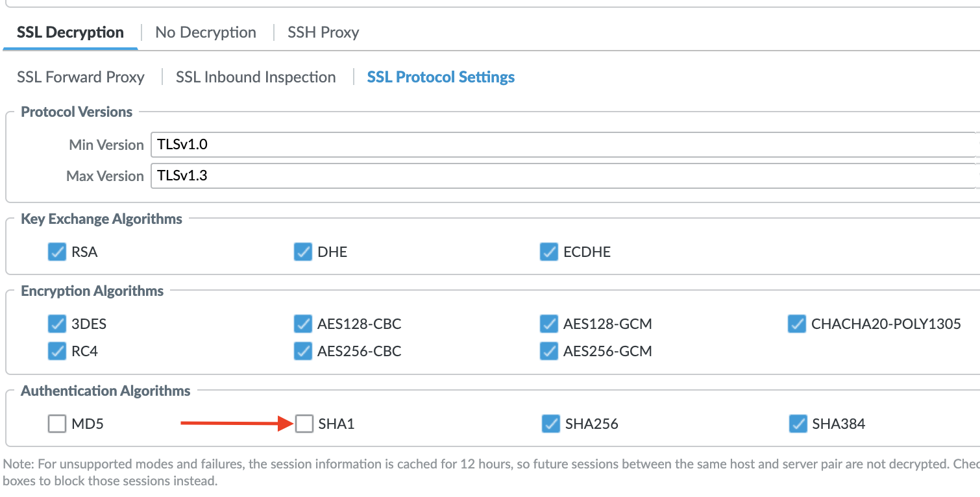The image size is (980, 497).
Task: Disable AES256-GCM encryption
Action: point(550,351)
